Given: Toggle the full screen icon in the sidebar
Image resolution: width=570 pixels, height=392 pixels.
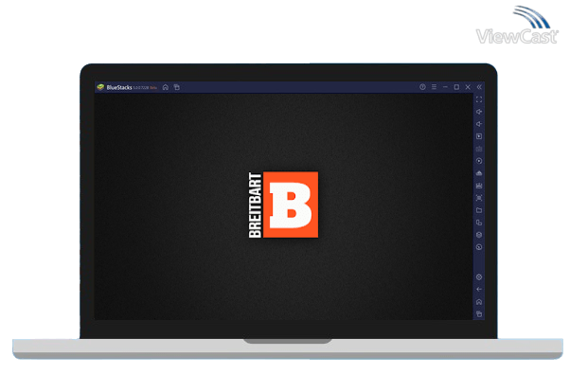Looking at the screenshot, I should (479, 99).
